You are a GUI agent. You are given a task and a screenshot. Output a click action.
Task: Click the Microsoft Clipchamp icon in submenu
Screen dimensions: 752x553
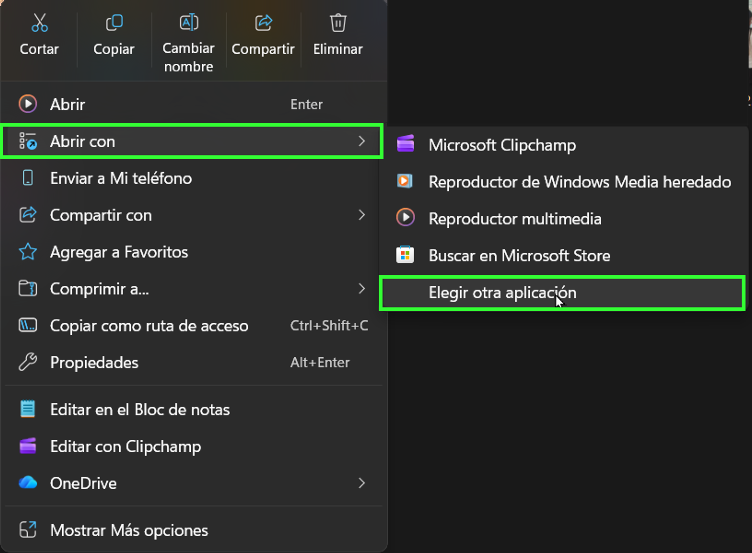click(405, 144)
